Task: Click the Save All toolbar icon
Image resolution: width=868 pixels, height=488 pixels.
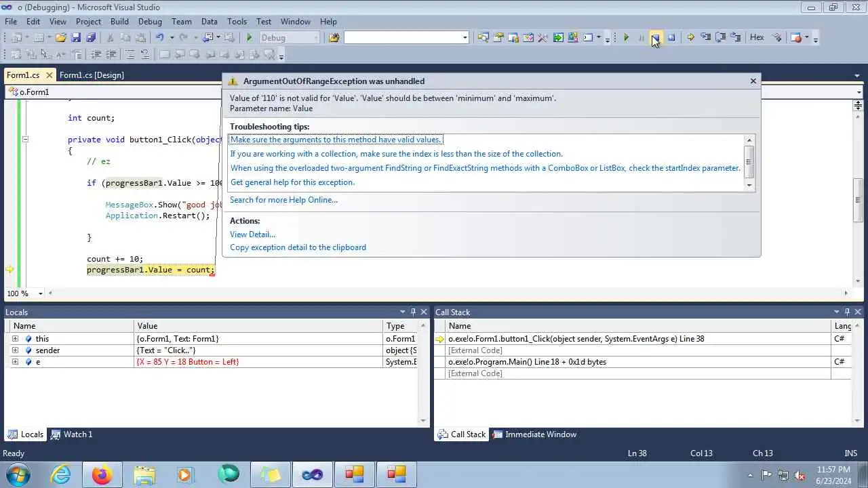Action: pos(91,37)
